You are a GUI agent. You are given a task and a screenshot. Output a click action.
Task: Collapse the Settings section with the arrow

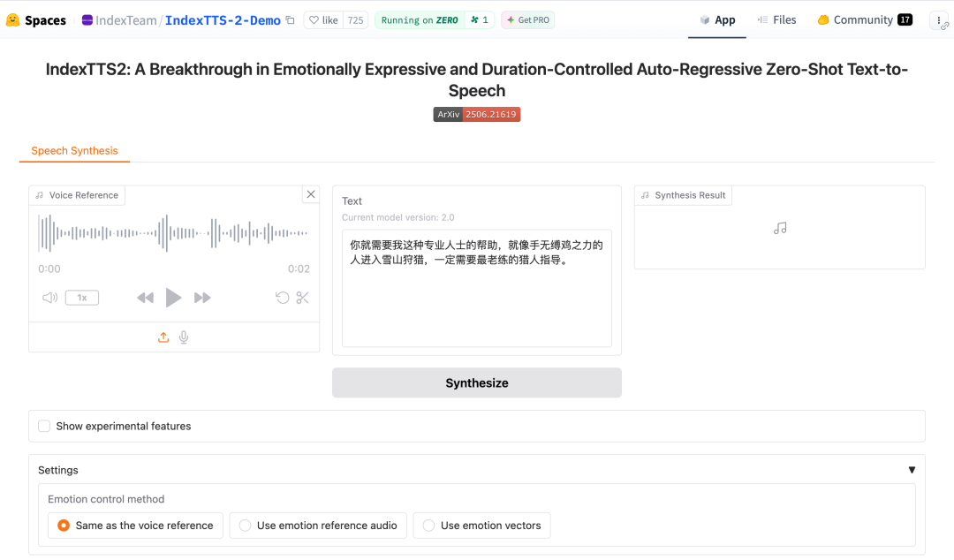pos(912,470)
